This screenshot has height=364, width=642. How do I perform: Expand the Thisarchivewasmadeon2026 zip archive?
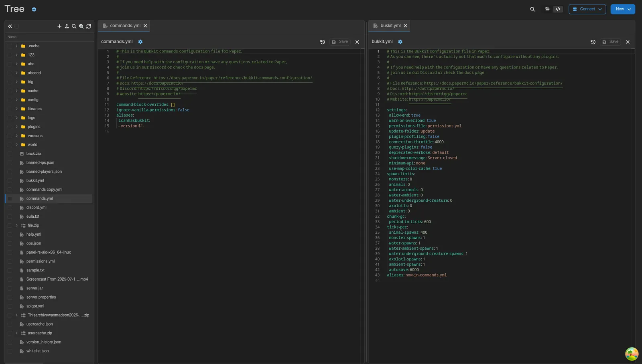tap(16, 315)
